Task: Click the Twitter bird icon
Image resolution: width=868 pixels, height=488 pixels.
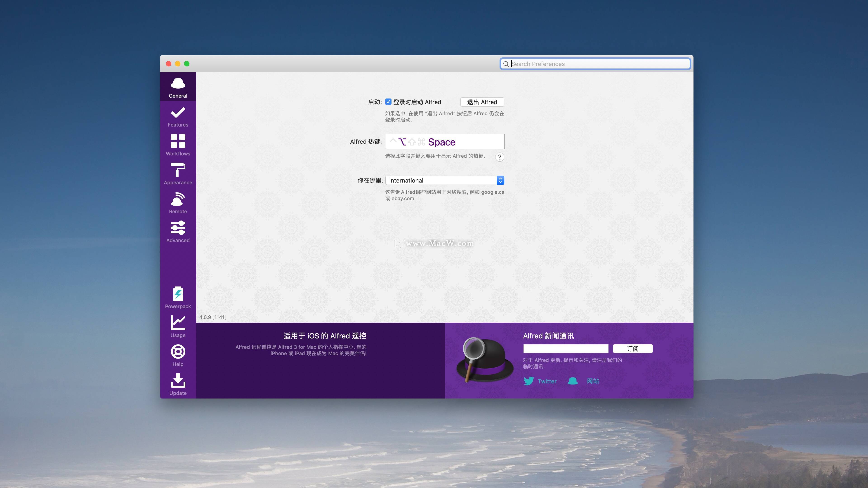Action: (x=528, y=381)
